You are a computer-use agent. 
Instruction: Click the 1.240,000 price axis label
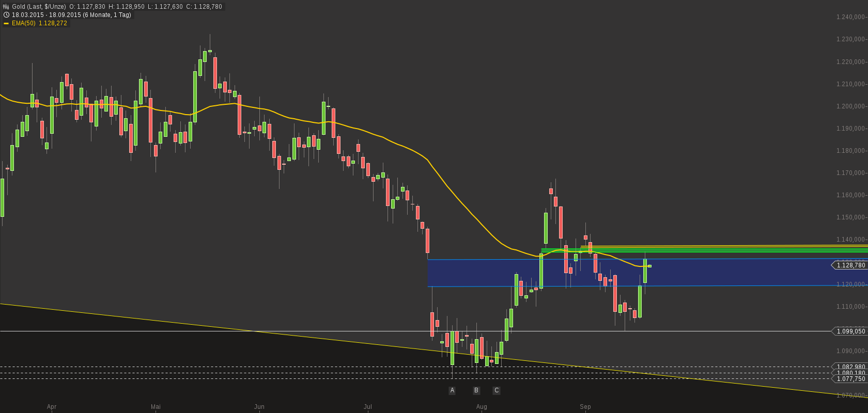(x=850, y=17)
